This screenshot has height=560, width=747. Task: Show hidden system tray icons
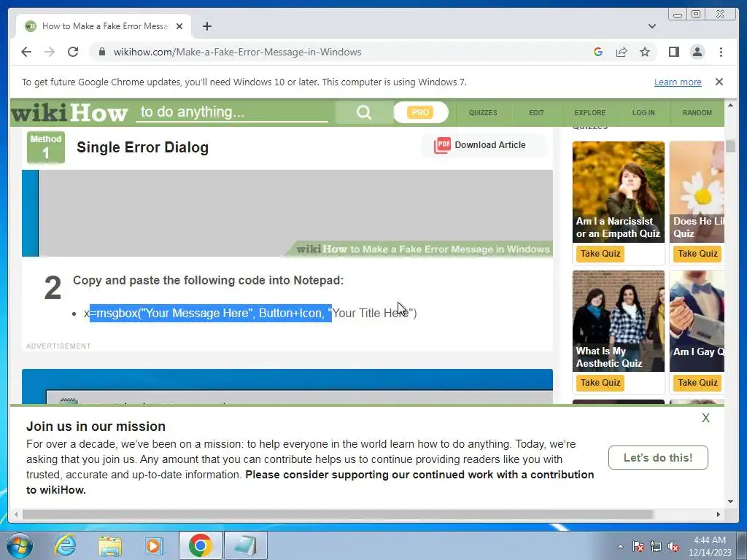tap(620, 546)
